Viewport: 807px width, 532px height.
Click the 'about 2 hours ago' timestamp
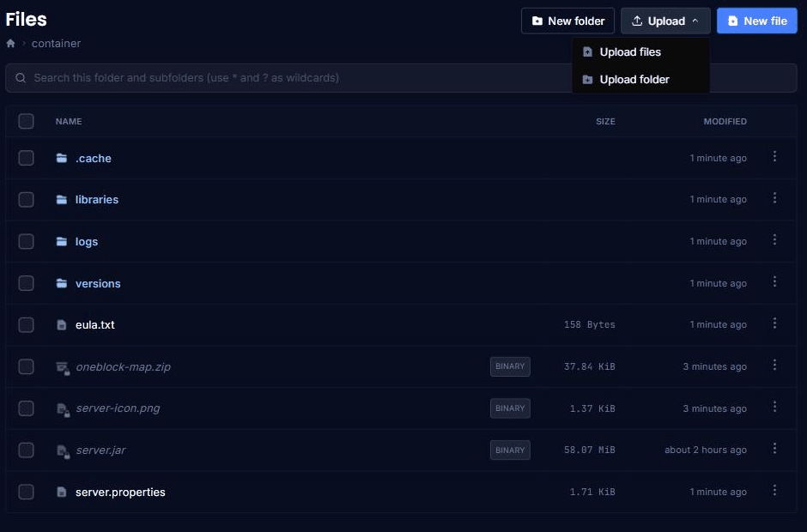[705, 450]
